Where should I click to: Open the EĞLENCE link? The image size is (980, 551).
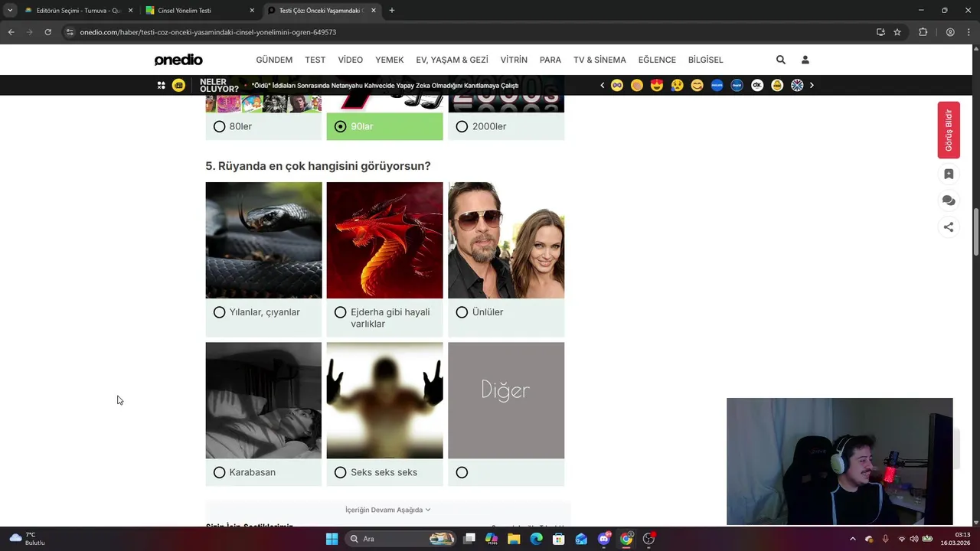coord(657,60)
